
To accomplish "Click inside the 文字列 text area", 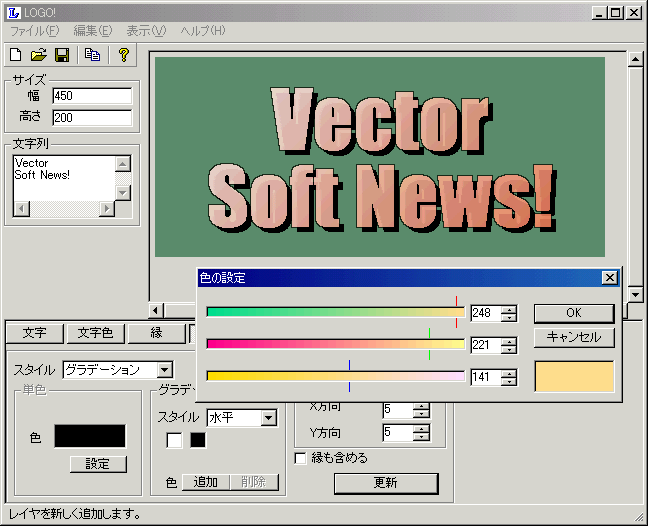I will 64,179.
